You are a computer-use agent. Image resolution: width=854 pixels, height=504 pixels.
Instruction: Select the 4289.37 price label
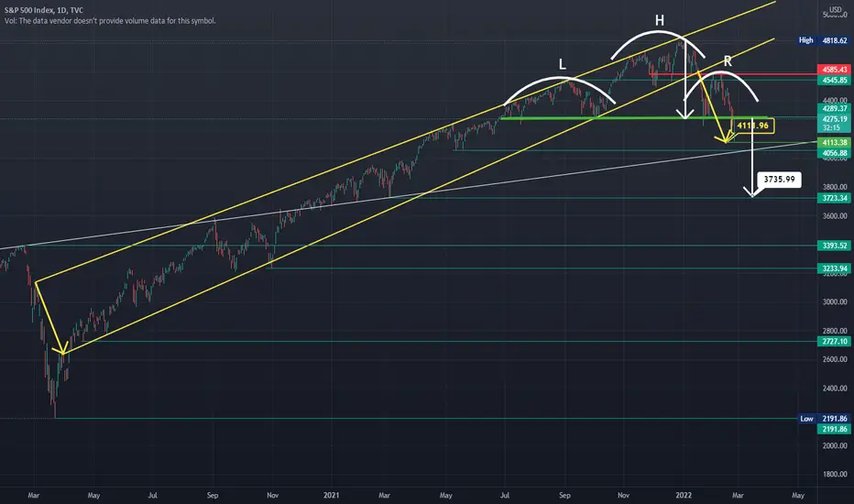coord(835,108)
